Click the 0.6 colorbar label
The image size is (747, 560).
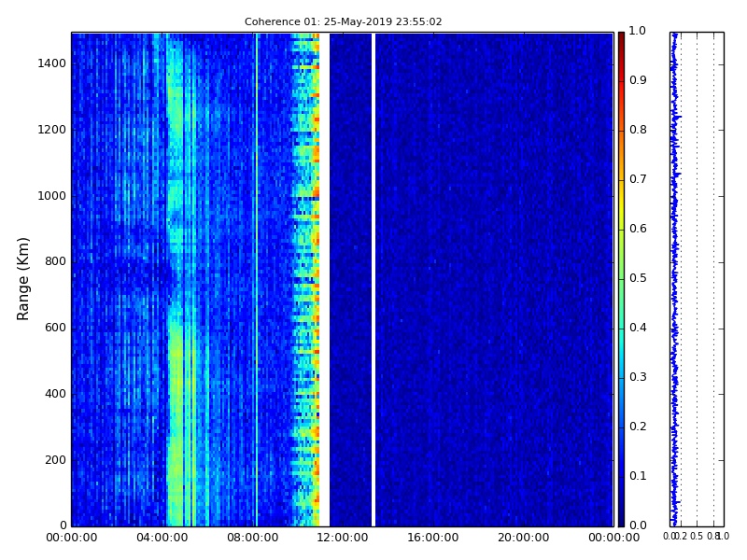[x=638, y=229]
